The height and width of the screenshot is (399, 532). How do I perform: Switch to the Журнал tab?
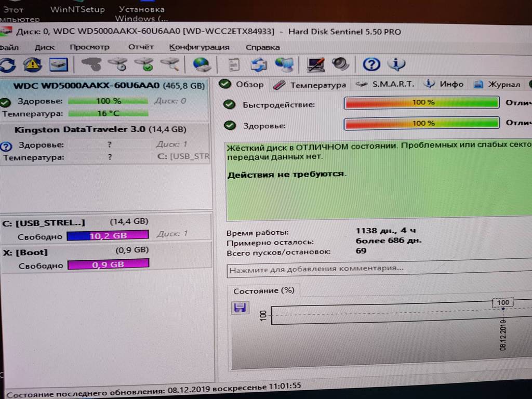[x=497, y=84]
